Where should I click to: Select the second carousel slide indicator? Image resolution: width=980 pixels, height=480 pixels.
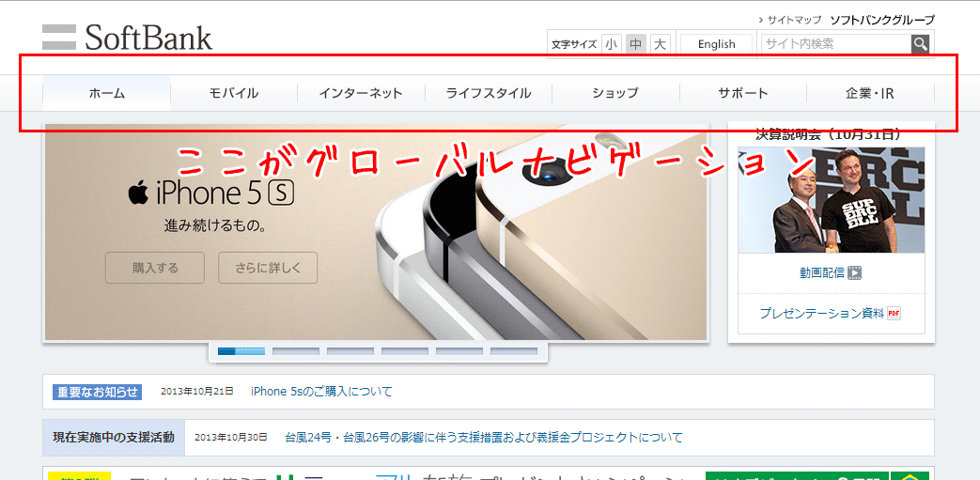click(296, 351)
